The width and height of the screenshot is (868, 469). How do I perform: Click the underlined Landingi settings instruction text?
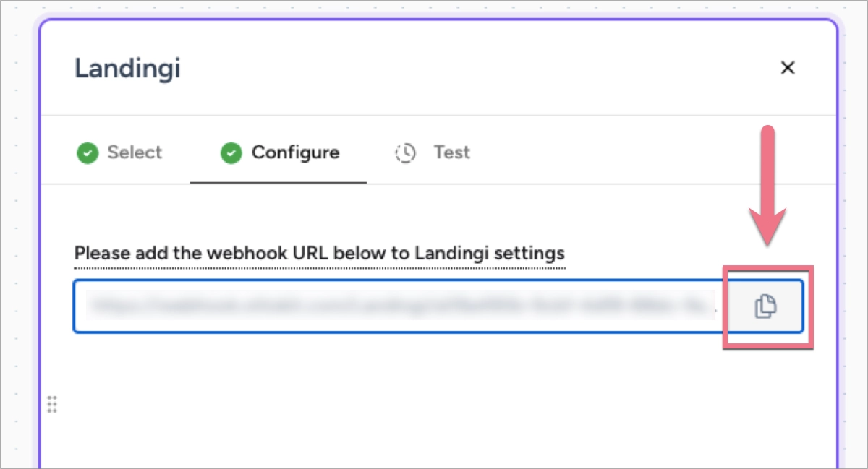click(318, 254)
